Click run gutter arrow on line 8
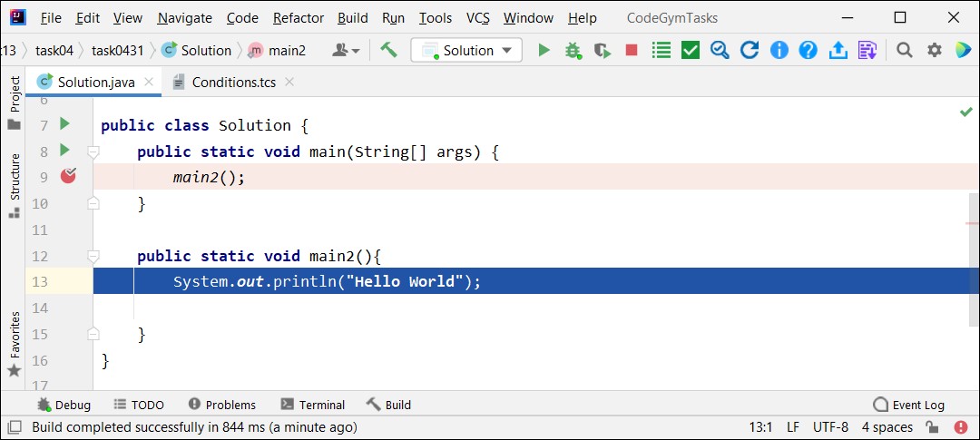Image resolution: width=980 pixels, height=440 pixels. point(64,150)
